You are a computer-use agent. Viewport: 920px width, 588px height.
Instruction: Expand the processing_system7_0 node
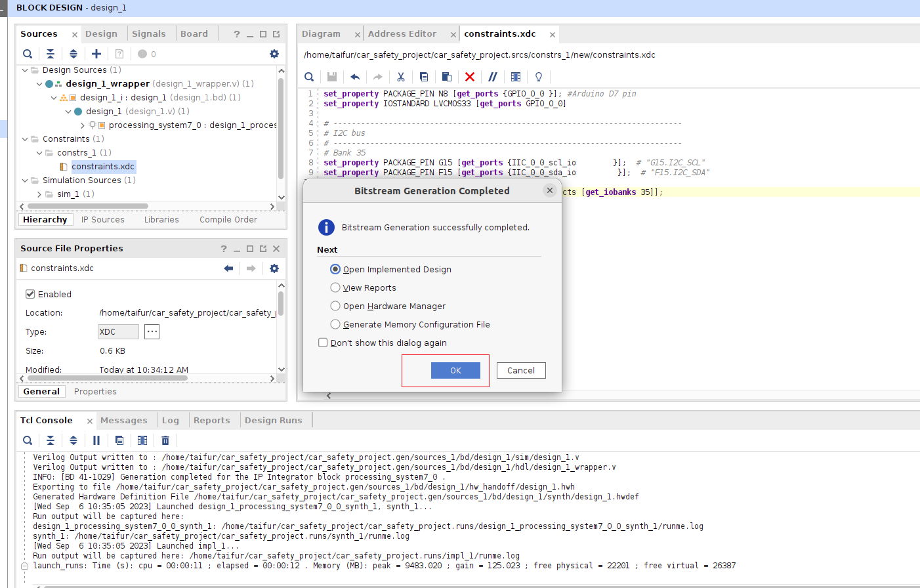pyautogui.click(x=83, y=125)
